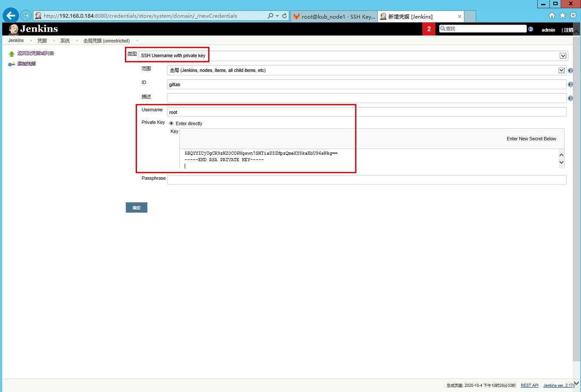This screenshot has height=392, width=581.
Task: Click the search help question icon
Action: [531, 29]
